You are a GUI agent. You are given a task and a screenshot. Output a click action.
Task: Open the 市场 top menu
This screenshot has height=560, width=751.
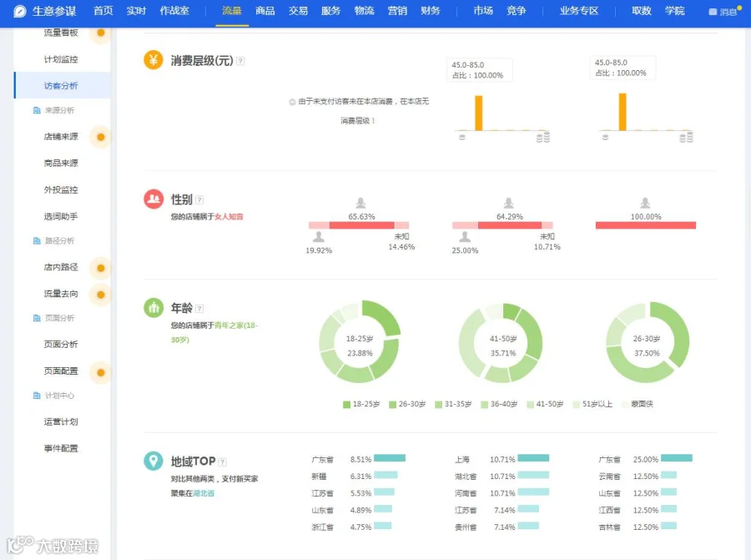[x=483, y=11]
